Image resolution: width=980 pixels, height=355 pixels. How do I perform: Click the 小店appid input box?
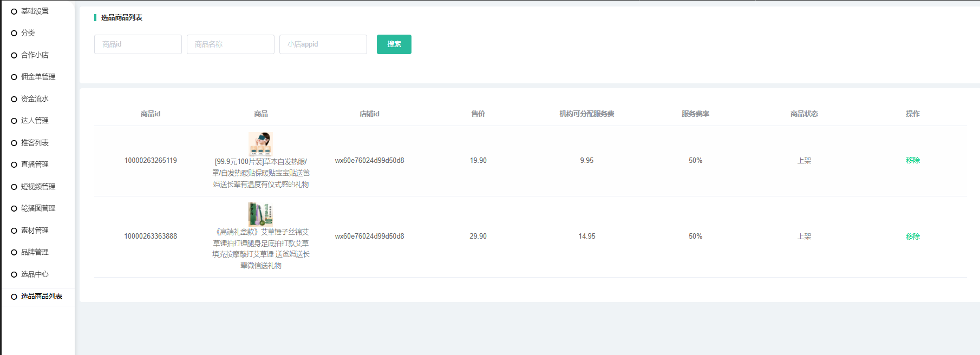(323, 44)
